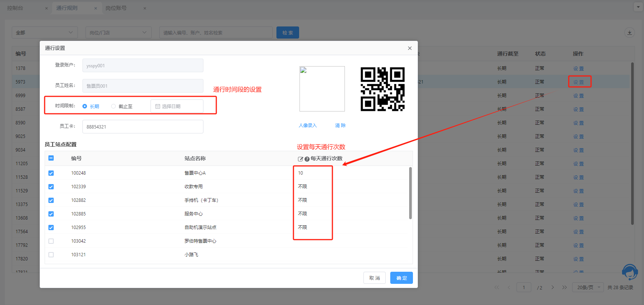The image size is (644, 305).
Task: Click the 人像录入 link
Action: coord(307,125)
